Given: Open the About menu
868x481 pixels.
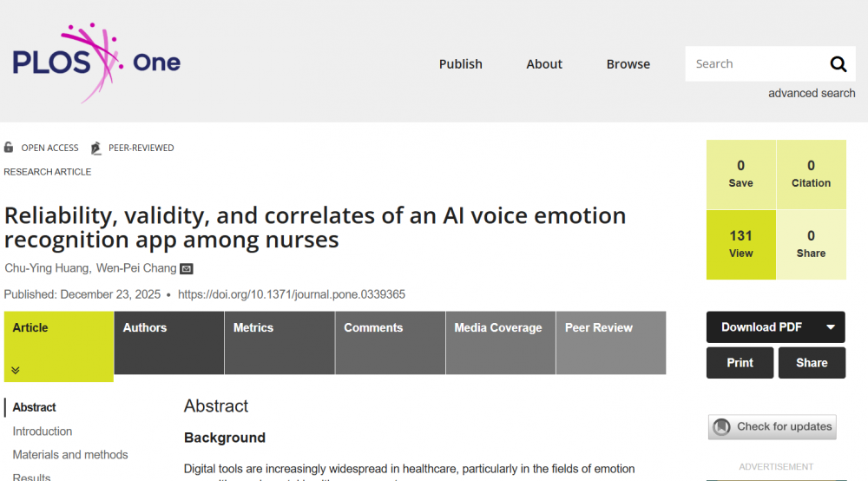Looking at the screenshot, I should click(x=544, y=64).
